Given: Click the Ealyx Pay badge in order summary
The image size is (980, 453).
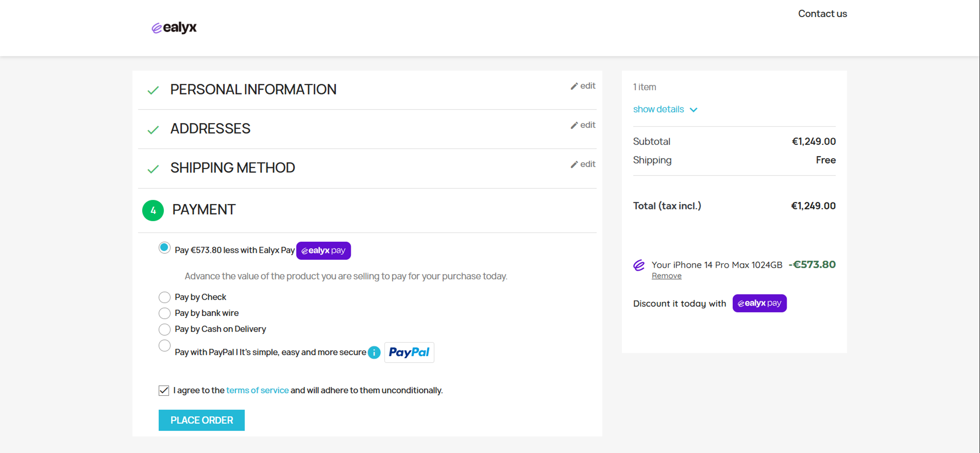Looking at the screenshot, I should coord(759,303).
